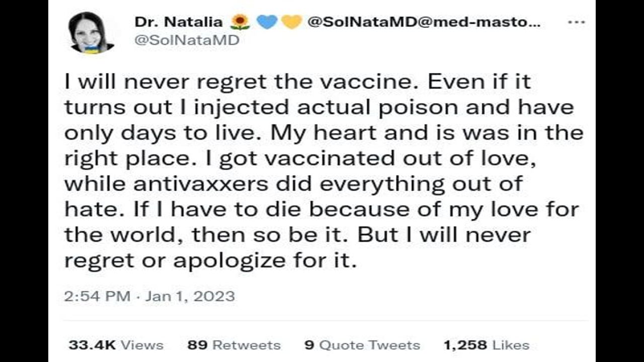Viewport: 644px width, 362px height.
Task: Click the final line "regret or apologize for it."
Action: pyautogui.click(x=210, y=260)
